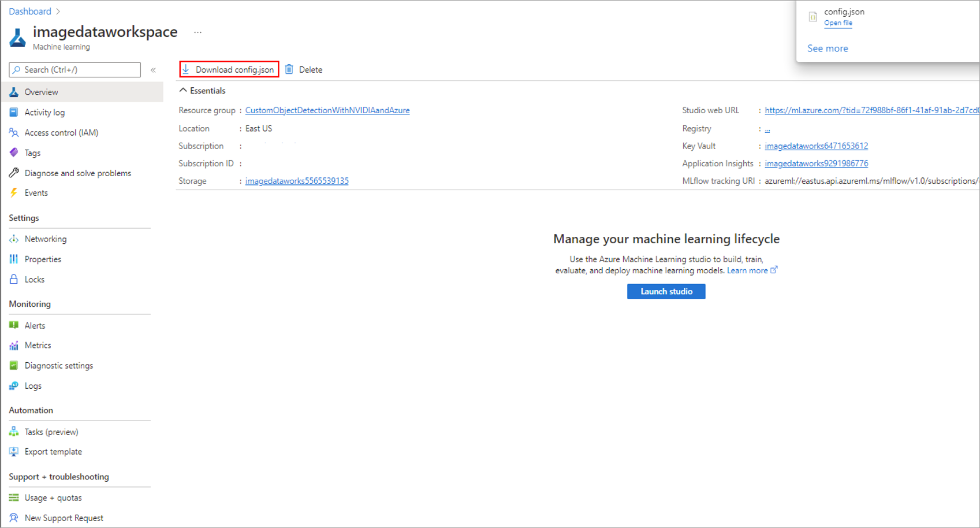
Task: Open the Studio web URL link
Action: pos(872,110)
